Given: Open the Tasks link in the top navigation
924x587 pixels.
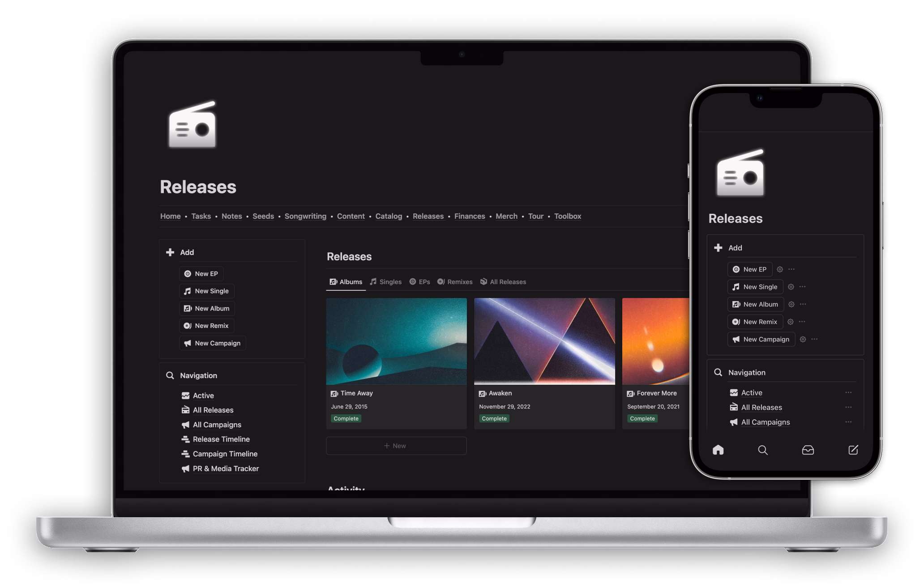Looking at the screenshot, I should [201, 216].
